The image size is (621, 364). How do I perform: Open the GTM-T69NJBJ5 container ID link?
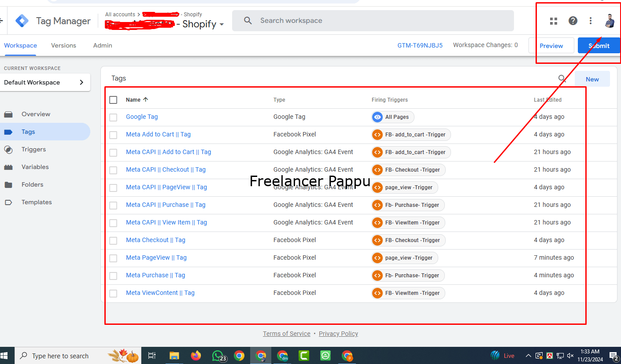[x=420, y=45]
